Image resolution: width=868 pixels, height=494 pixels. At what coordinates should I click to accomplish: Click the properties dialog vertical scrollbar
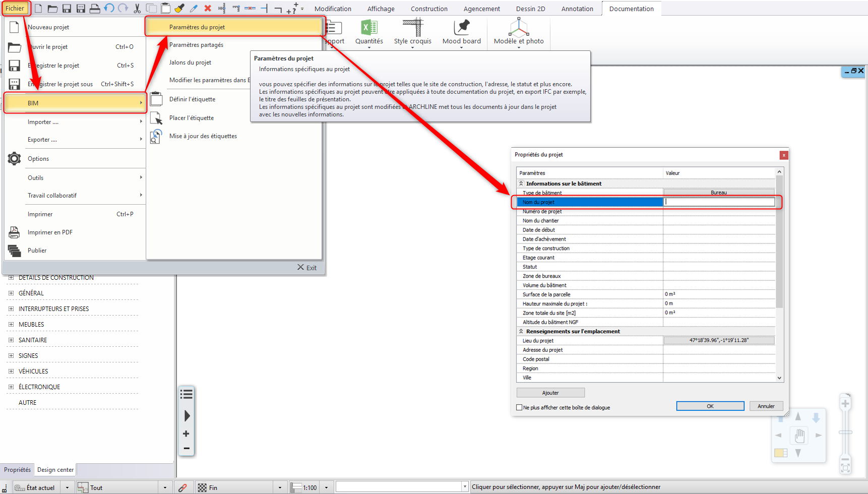click(779, 275)
